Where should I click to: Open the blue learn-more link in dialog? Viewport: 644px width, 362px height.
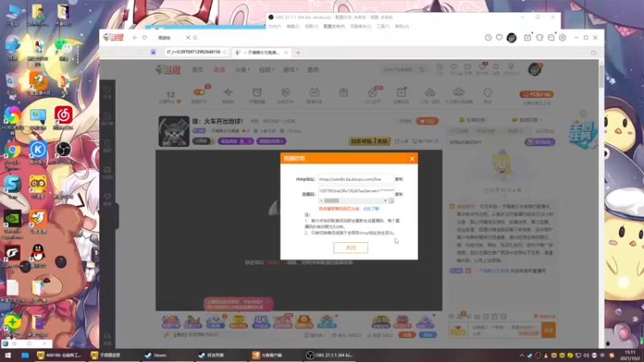tap(371, 209)
